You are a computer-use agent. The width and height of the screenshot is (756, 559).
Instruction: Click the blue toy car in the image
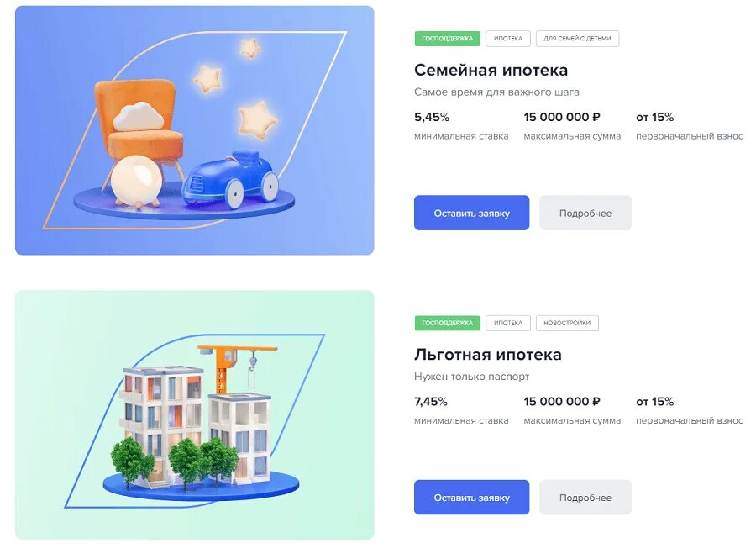[x=230, y=179]
